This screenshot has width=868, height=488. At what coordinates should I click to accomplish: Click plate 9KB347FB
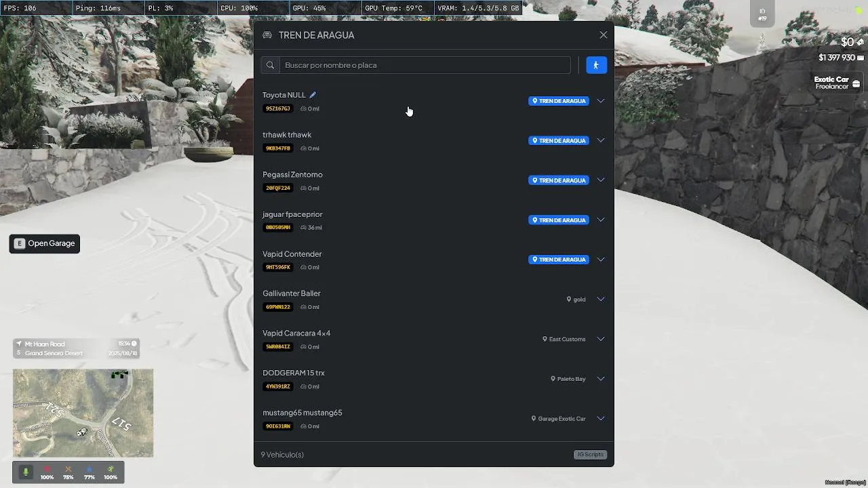pyautogui.click(x=278, y=148)
